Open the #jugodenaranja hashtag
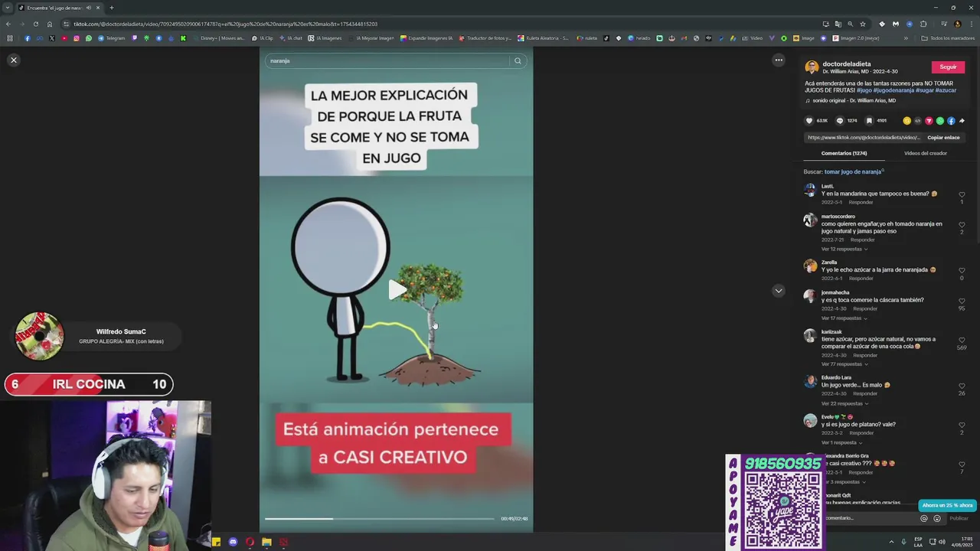The width and height of the screenshot is (980, 551). 893,90
